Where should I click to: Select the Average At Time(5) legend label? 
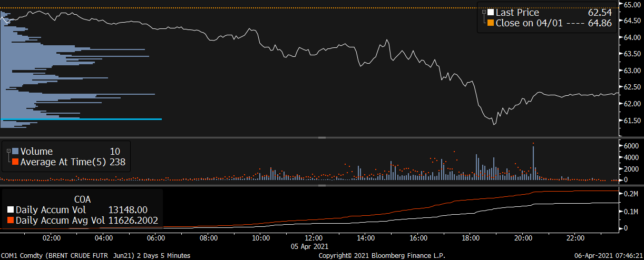pos(63,162)
